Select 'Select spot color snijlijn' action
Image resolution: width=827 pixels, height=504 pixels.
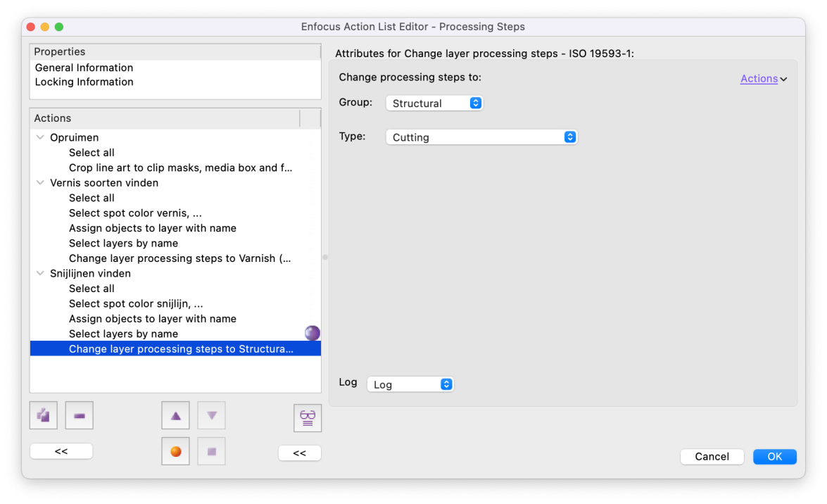coord(136,304)
